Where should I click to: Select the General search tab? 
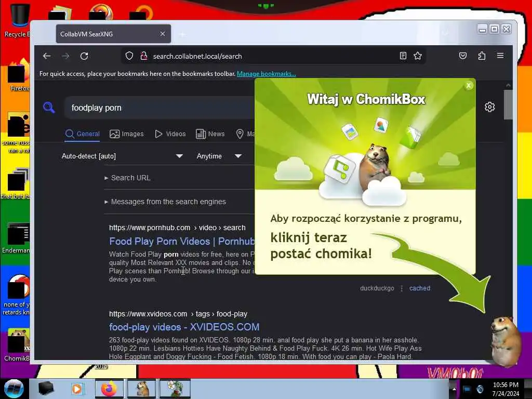[x=83, y=134]
